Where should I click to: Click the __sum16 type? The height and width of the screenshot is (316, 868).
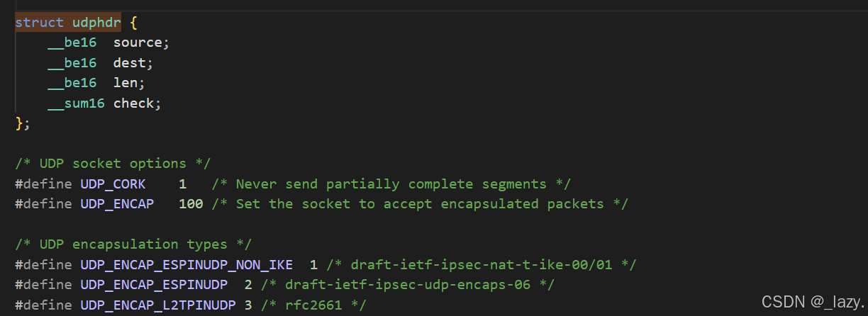76,103
